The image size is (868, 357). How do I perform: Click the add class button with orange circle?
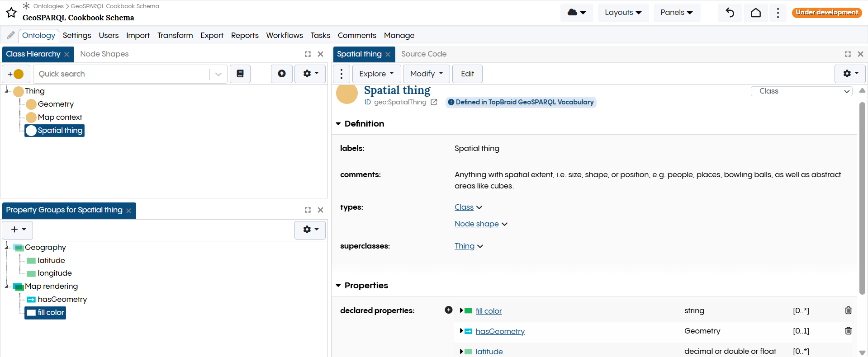click(16, 74)
